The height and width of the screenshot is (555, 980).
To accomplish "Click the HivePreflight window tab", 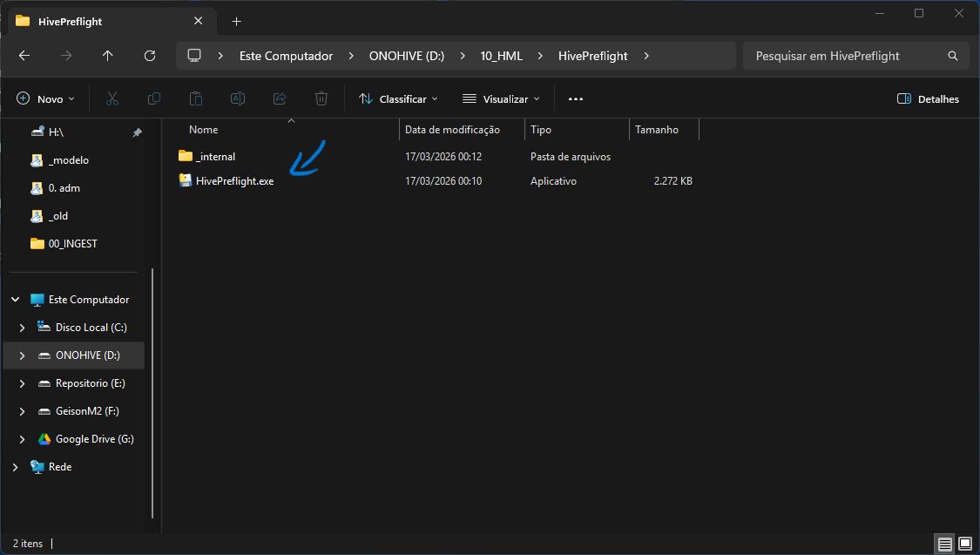I will point(112,21).
